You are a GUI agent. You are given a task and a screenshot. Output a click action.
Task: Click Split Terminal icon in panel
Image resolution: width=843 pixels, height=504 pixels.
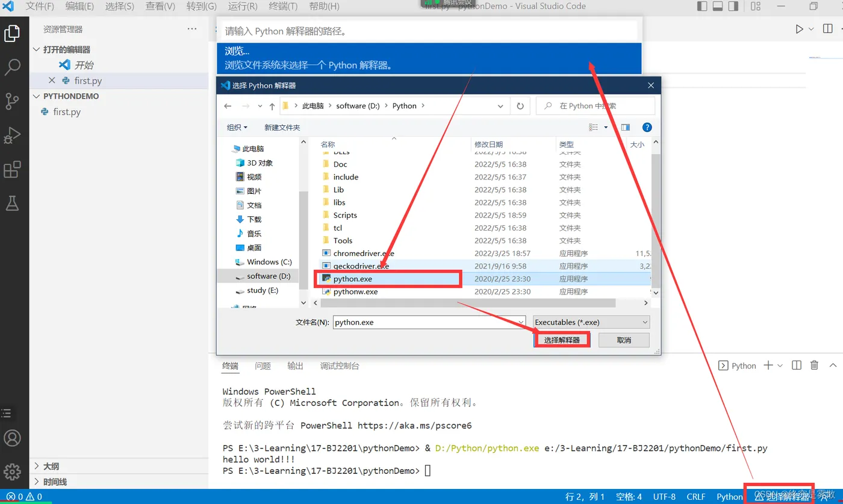click(797, 366)
